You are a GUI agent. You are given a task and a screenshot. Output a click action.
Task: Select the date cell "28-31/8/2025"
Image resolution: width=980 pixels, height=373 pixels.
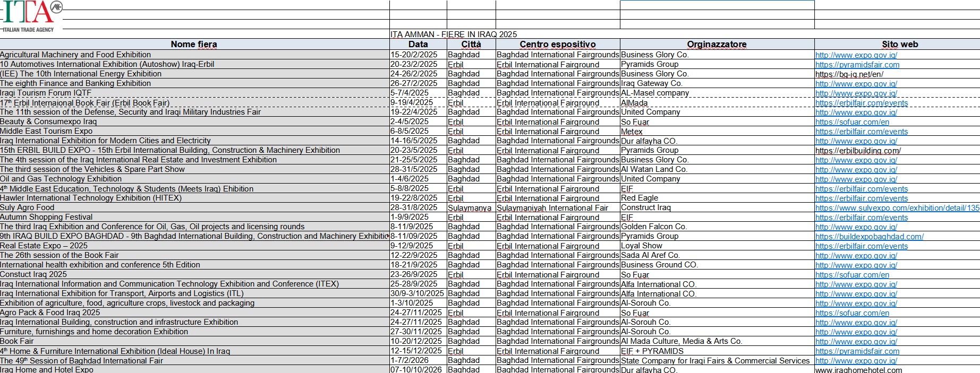pos(418,207)
